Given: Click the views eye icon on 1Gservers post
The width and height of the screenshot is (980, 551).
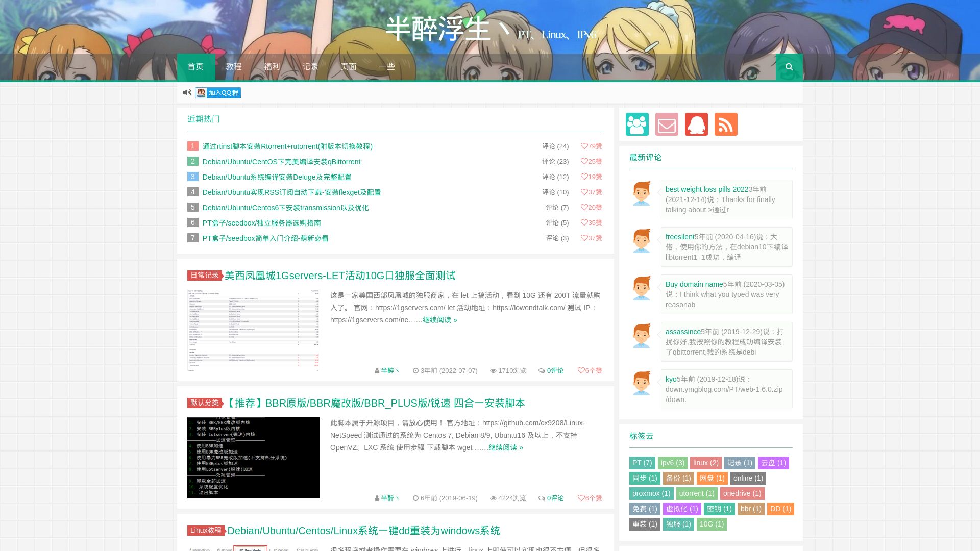Looking at the screenshot, I should [493, 371].
